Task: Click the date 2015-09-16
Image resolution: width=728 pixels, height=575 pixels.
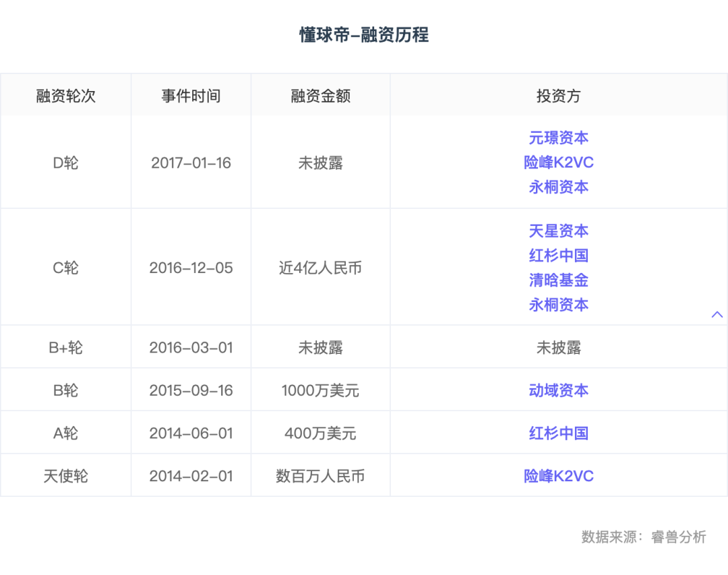Action: 191,390
